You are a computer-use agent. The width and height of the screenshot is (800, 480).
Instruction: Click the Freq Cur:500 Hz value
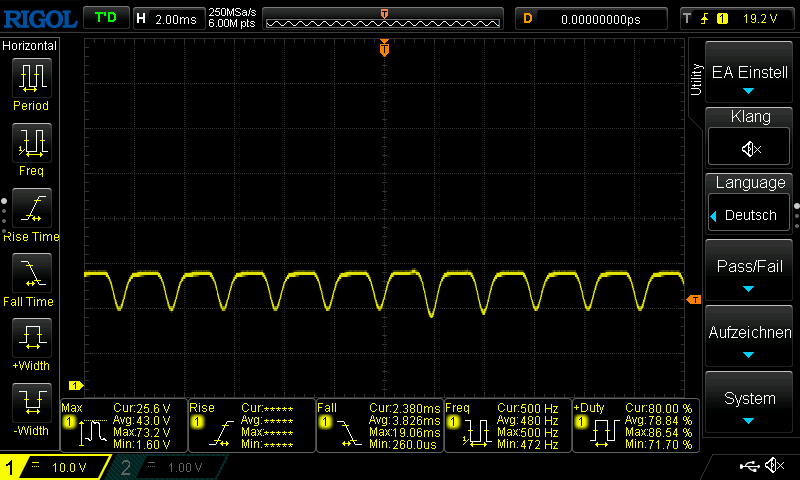528,409
